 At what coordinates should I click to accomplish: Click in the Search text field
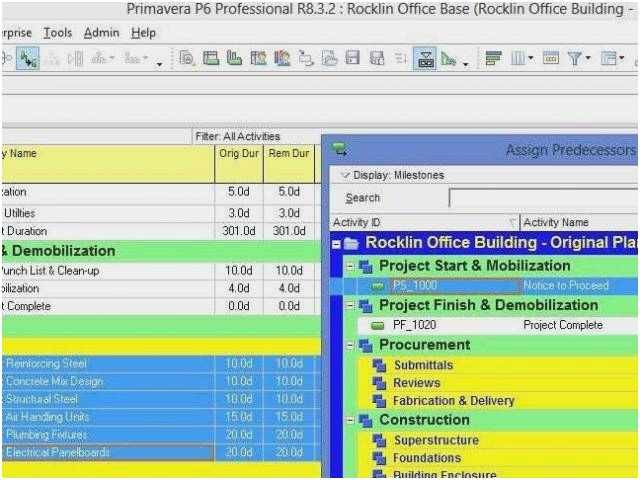click(540, 198)
